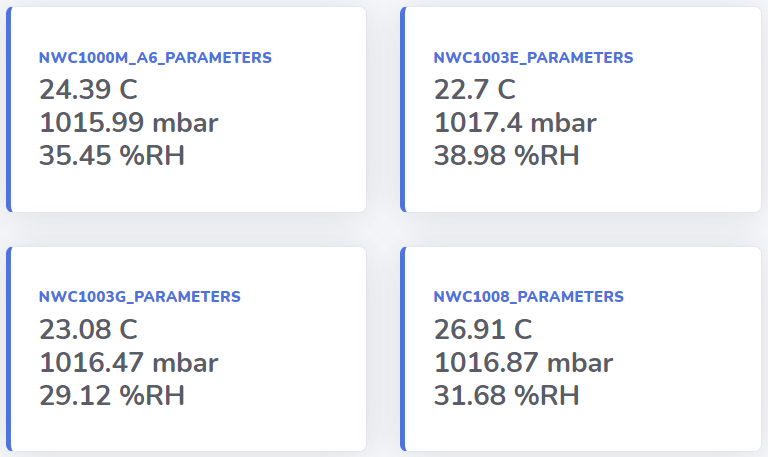Viewport: 768px width, 457px height.
Task: Open the NWC1008_PARAMETERS title link
Action: tap(528, 297)
